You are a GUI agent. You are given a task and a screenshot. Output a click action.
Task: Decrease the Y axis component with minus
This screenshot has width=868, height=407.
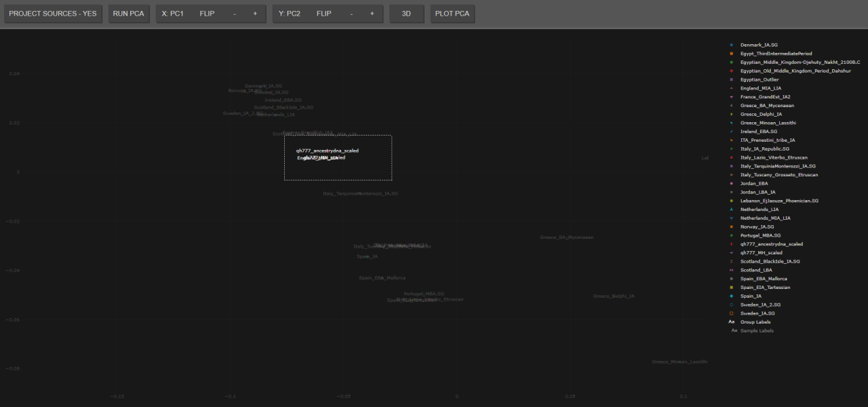point(351,14)
